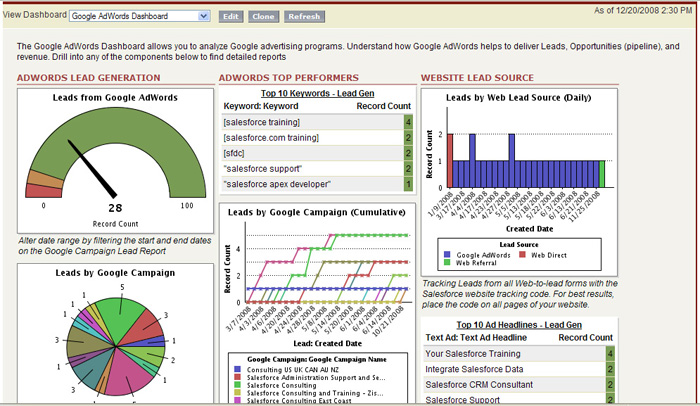Click the As of 12/20/2008 2:30 PM timestamp
Viewport: 700px width, 406px height.
coord(643,10)
